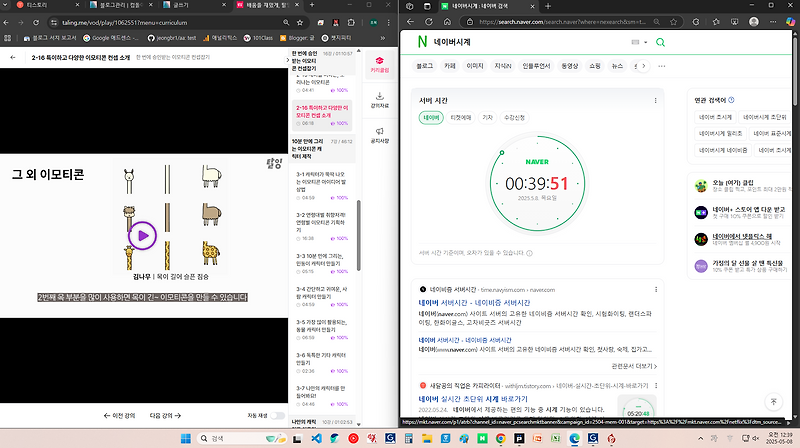Screen dimensions: 800x448
Task: Toggle the auto-play (자동 재생) switch
Action: point(278,415)
